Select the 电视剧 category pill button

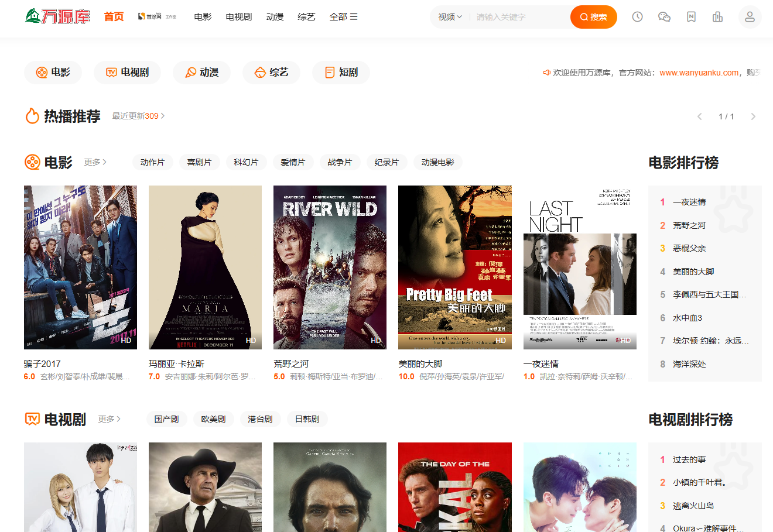(127, 72)
